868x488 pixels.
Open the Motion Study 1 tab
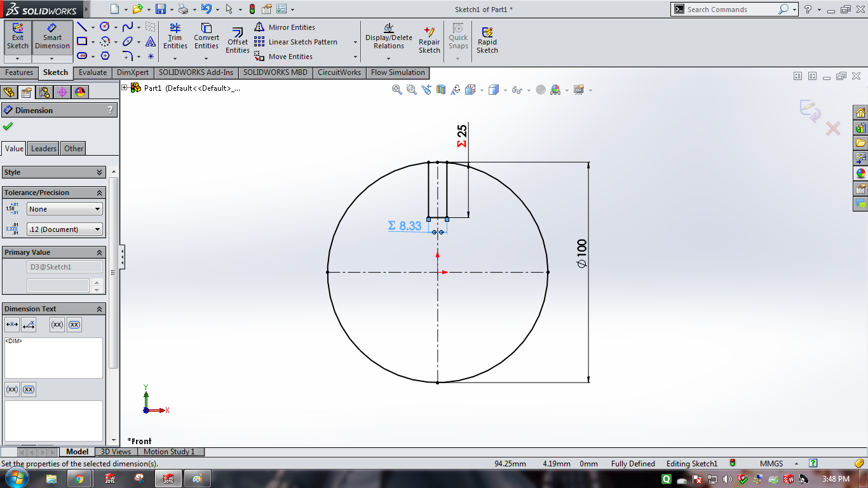point(169,452)
